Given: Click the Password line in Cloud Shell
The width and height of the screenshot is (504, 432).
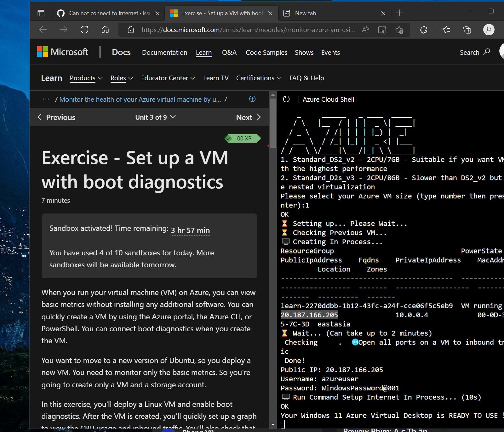Looking at the screenshot, I should point(340,388).
